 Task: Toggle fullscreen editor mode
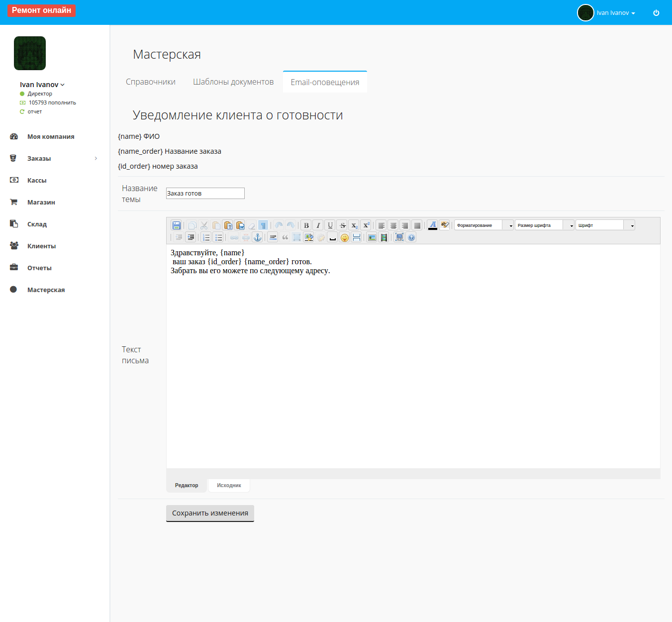point(399,237)
